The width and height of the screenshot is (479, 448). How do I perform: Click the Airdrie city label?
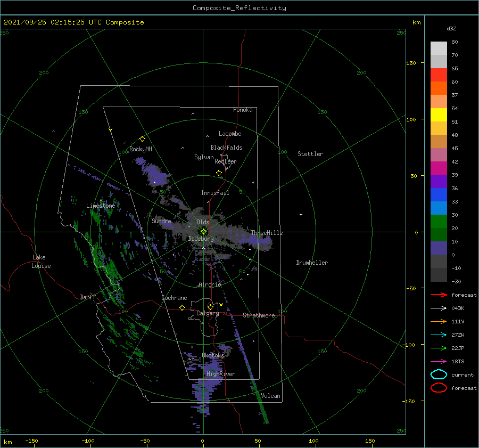pyautogui.click(x=210, y=284)
